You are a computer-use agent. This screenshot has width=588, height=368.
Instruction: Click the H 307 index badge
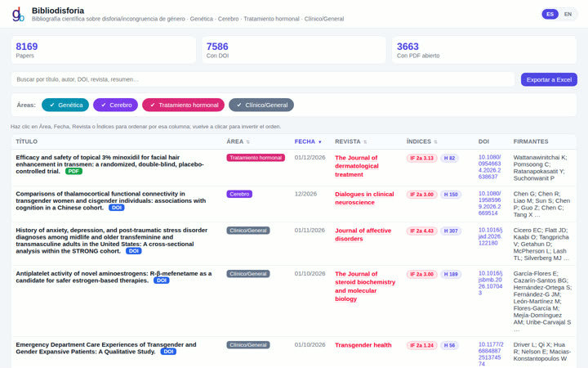click(x=451, y=231)
